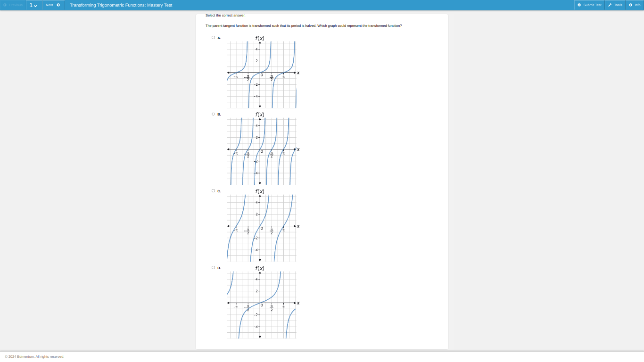Image resolution: width=644 pixels, height=362 pixels.
Task: Click the graph image for option D
Action: click(x=263, y=302)
